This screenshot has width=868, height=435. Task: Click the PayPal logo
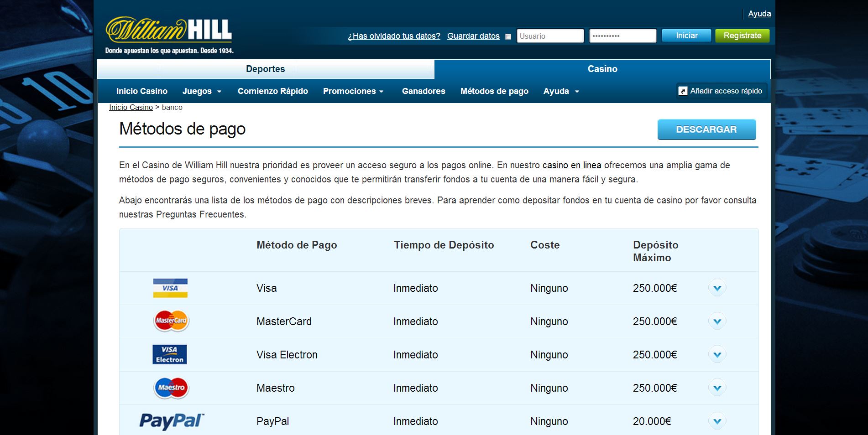(x=172, y=421)
